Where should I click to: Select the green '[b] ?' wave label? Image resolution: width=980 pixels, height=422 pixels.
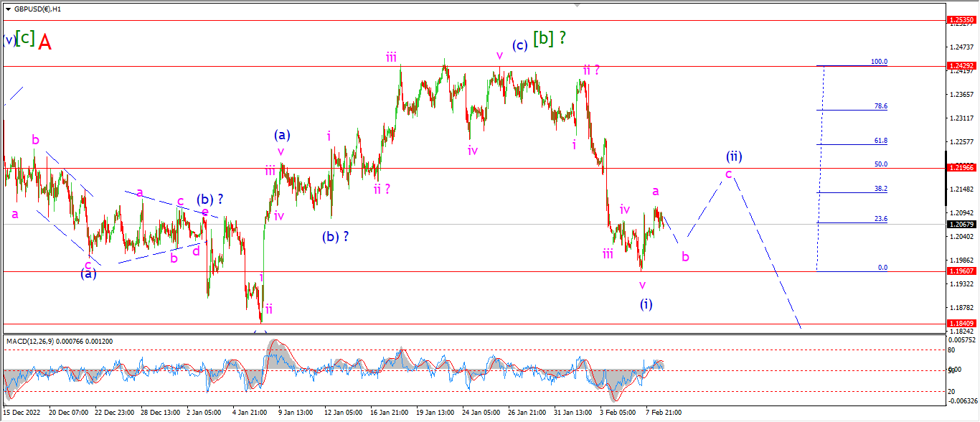[549, 39]
